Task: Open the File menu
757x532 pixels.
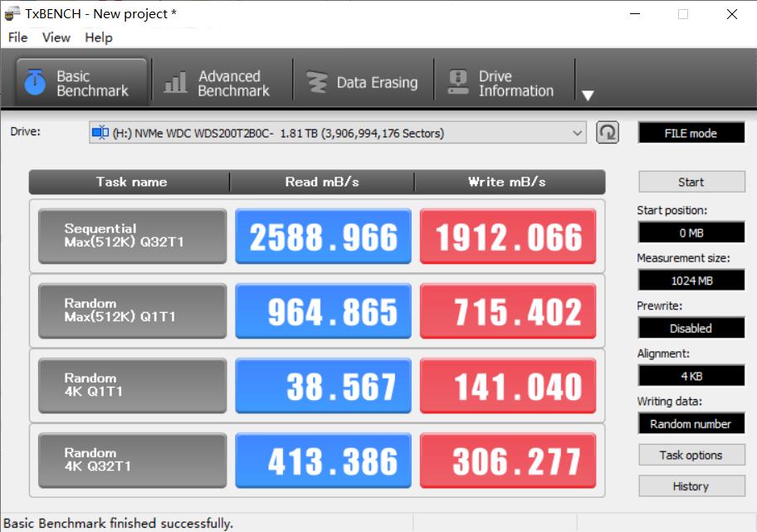Action: (x=16, y=37)
